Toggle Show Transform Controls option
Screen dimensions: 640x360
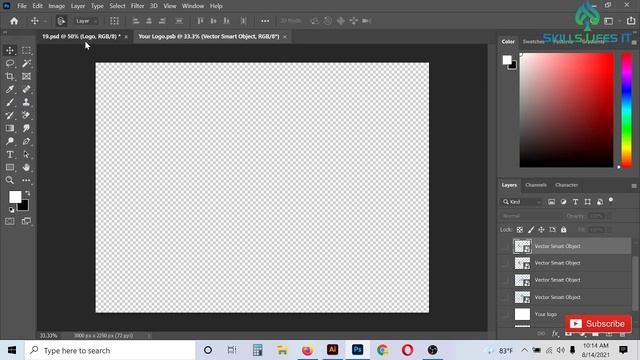pos(114,21)
